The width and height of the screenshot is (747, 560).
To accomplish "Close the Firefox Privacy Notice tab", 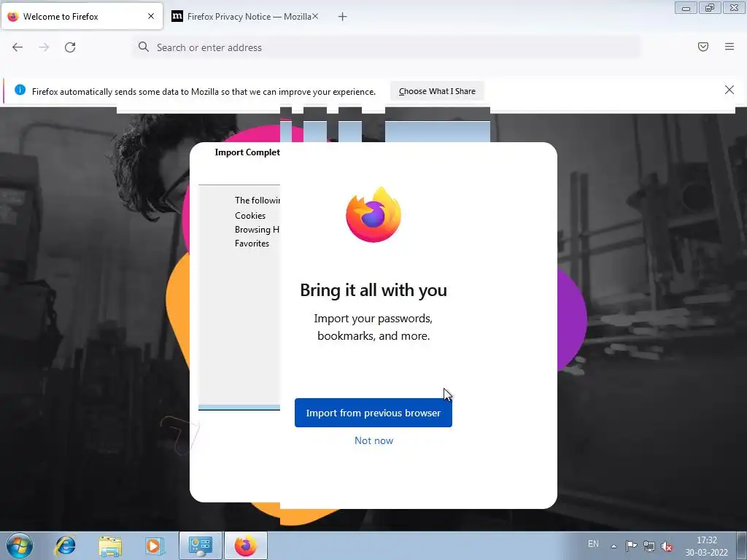I will (x=315, y=16).
